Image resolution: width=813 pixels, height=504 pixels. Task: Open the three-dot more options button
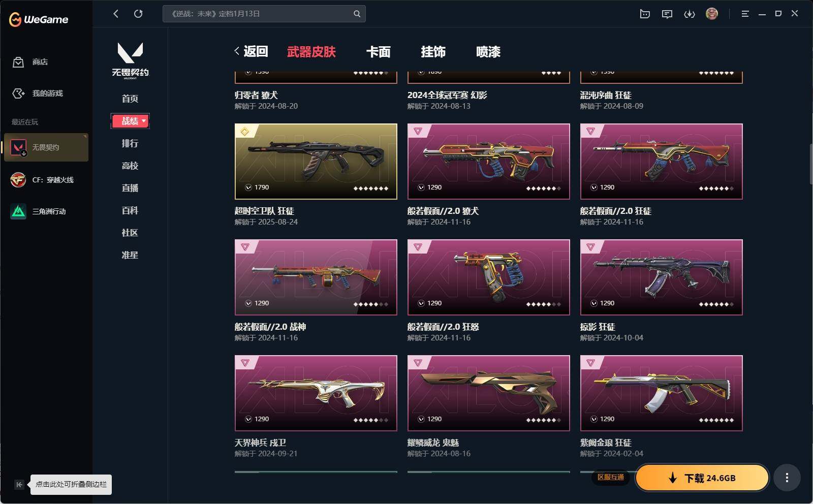787,478
